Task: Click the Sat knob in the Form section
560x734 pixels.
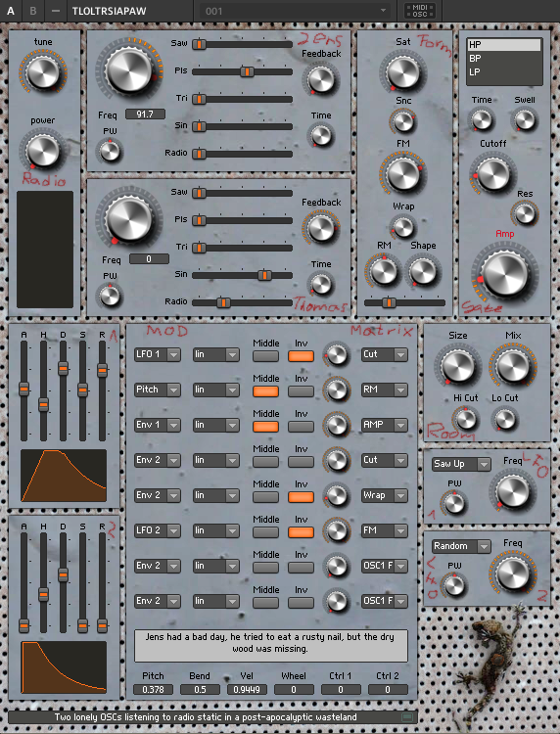Action: [402, 71]
